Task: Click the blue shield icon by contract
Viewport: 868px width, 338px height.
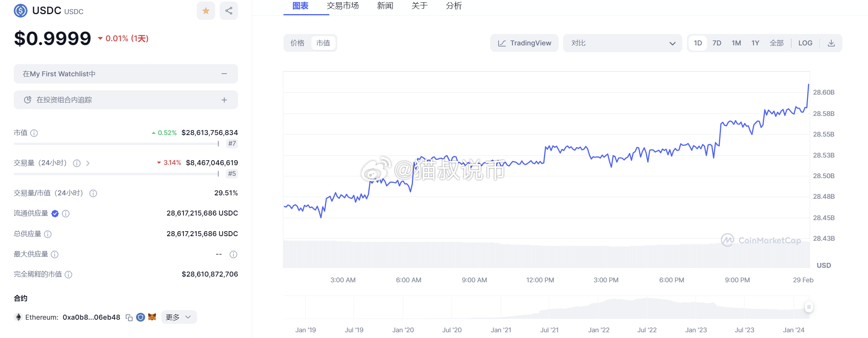Action: [141, 317]
